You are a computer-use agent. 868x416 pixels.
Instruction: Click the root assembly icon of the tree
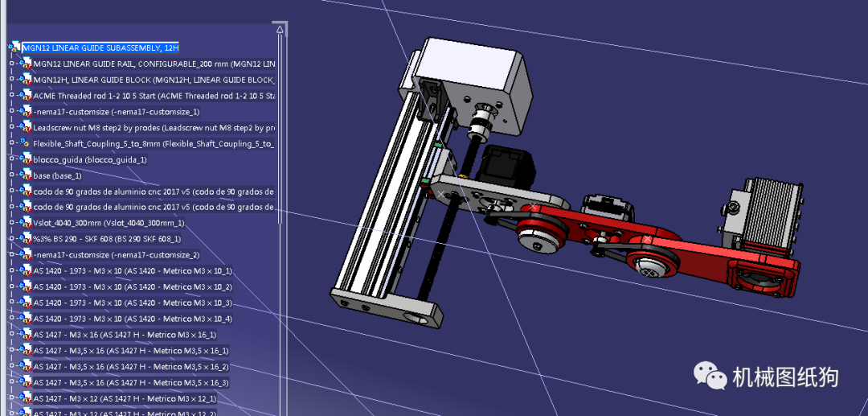point(14,47)
